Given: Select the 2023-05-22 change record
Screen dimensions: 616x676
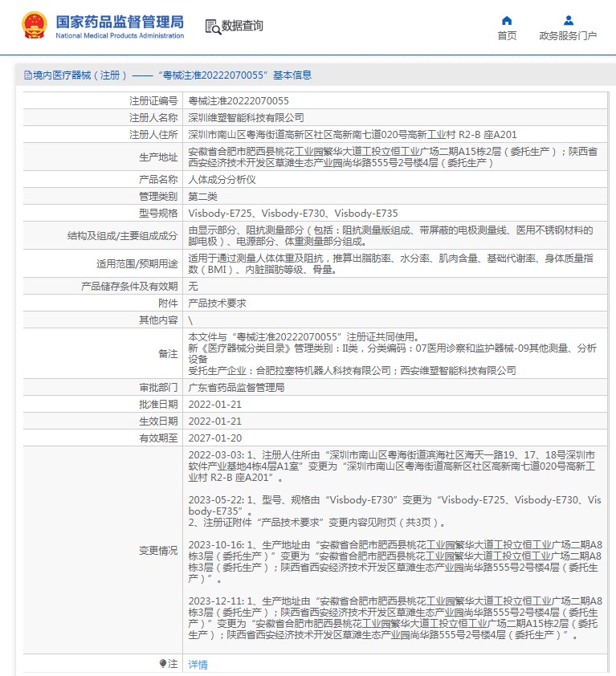Looking at the screenshot, I should [x=394, y=511].
